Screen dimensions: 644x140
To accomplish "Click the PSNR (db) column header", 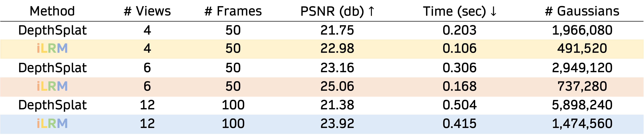I will [x=337, y=11].
